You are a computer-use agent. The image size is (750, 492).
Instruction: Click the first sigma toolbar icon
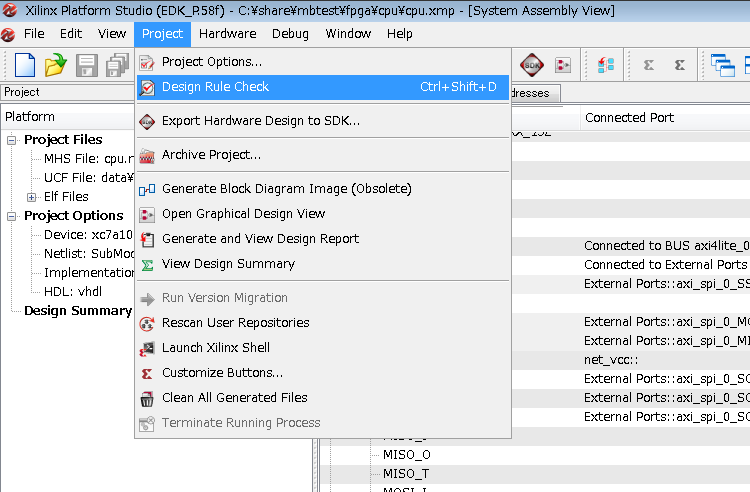click(x=649, y=65)
